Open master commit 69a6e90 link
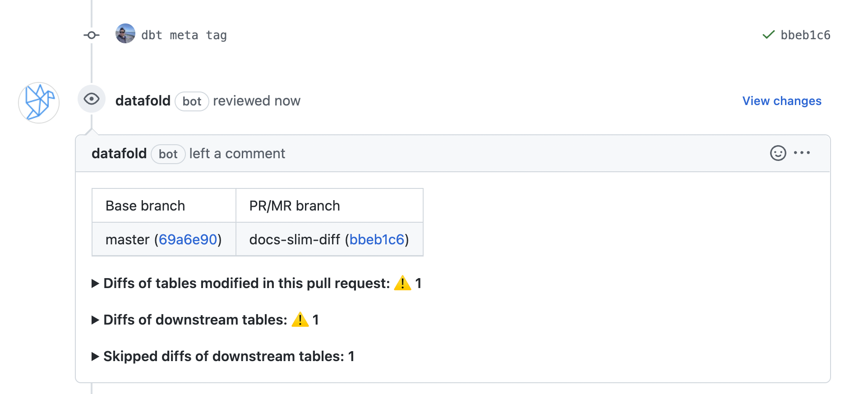The width and height of the screenshot is (868, 394). click(188, 239)
